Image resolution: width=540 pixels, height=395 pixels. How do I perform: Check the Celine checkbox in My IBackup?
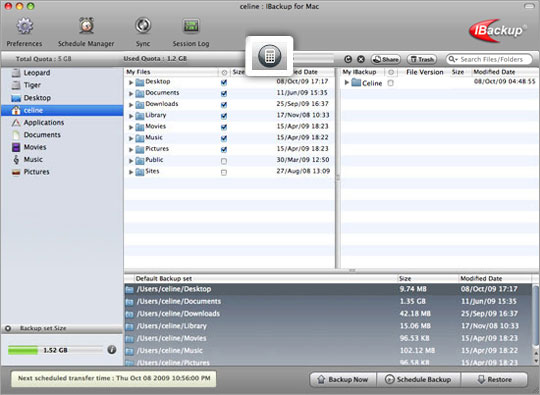(x=391, y=83)
